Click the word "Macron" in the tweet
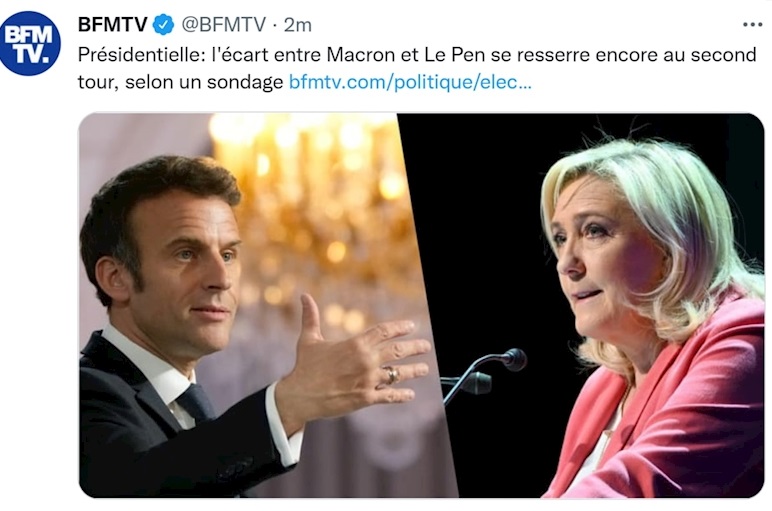This screenshot has height=511, width=772. click(x=361, y=54)
